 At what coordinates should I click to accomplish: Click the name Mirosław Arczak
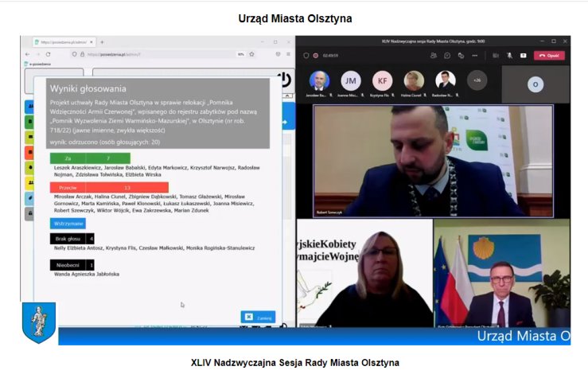click(72, 197)
